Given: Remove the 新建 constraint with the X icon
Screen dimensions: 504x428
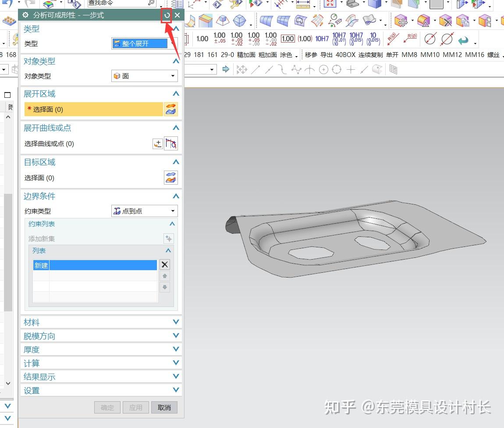Looking at the screenshot, I should (x=165, y=264).
